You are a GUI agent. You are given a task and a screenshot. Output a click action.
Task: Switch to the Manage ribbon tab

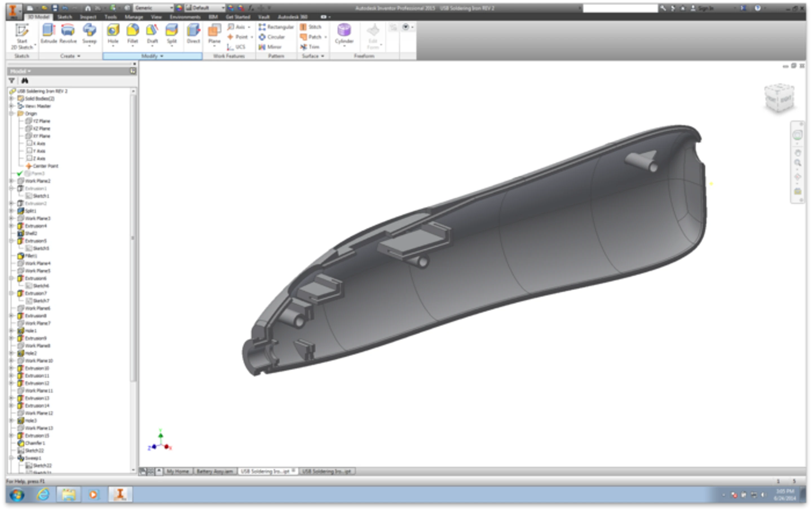click(134, 17)
